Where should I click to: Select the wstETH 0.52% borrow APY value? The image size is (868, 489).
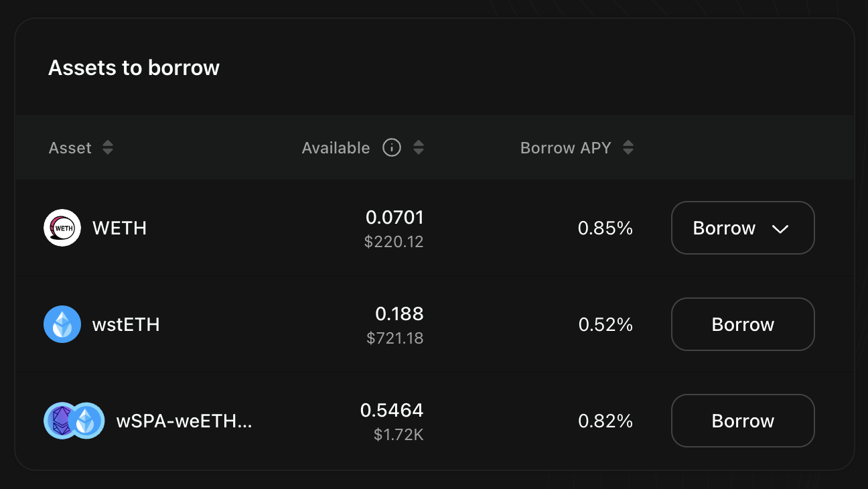[605, 324]
